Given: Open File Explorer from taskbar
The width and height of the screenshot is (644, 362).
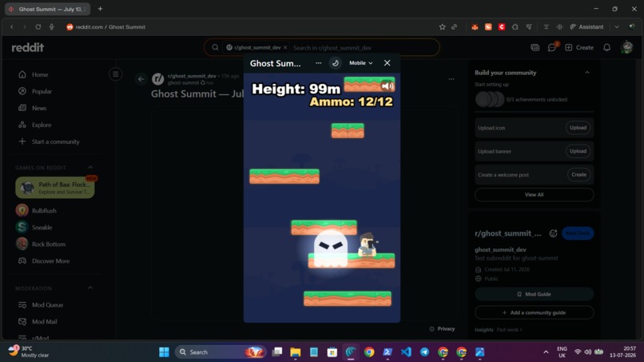Looking at the screenshot, I should coord(296,352).
